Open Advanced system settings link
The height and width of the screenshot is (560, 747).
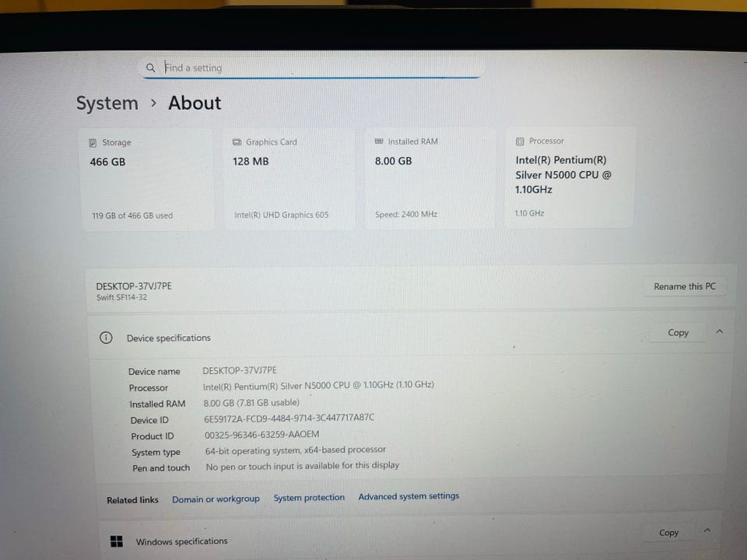tap(409, 496)
